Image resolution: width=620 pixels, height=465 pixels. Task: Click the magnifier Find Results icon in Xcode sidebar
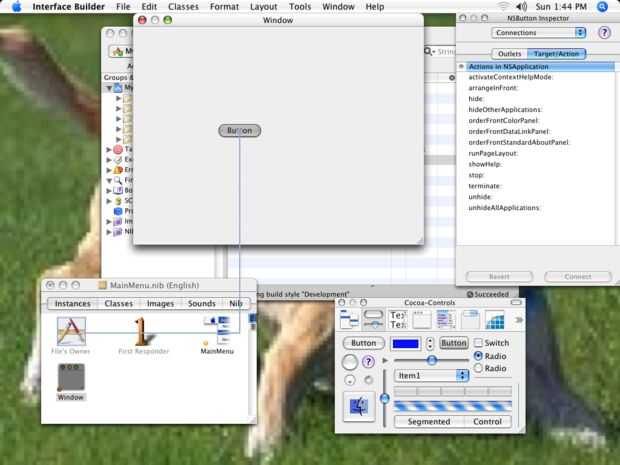pyautogui.click(x=118, y=180)
